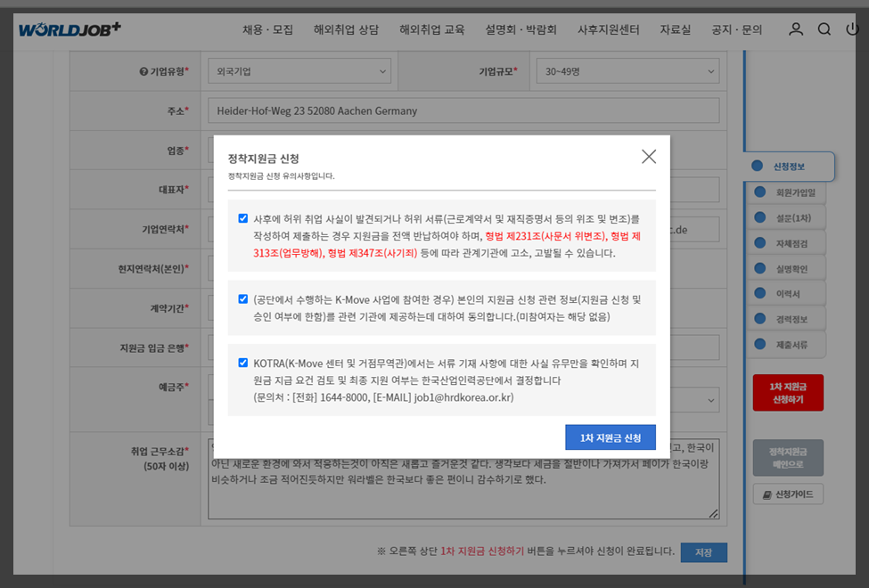Click the job1@hrdkorea.or.kr contact text
This screenshot has height=588, width=869.
click(463, 397)
